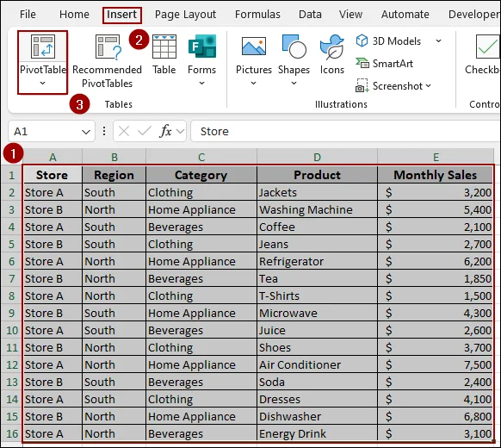Click the Cancel X in formula bar
Image resolution: width=501 pixels, height=448 pixels.
[x=124, y=131]
